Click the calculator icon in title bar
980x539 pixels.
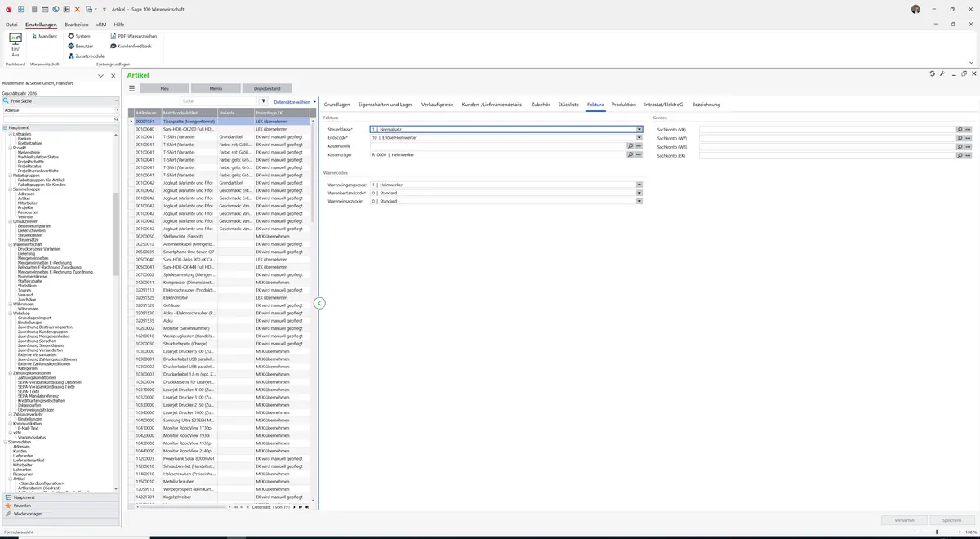33,9
